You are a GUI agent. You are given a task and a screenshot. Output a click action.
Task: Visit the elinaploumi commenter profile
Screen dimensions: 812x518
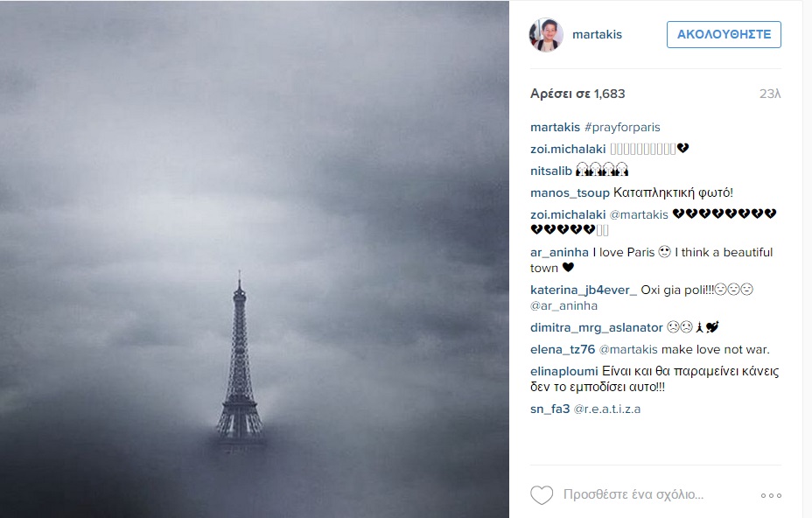click(564, 371)
